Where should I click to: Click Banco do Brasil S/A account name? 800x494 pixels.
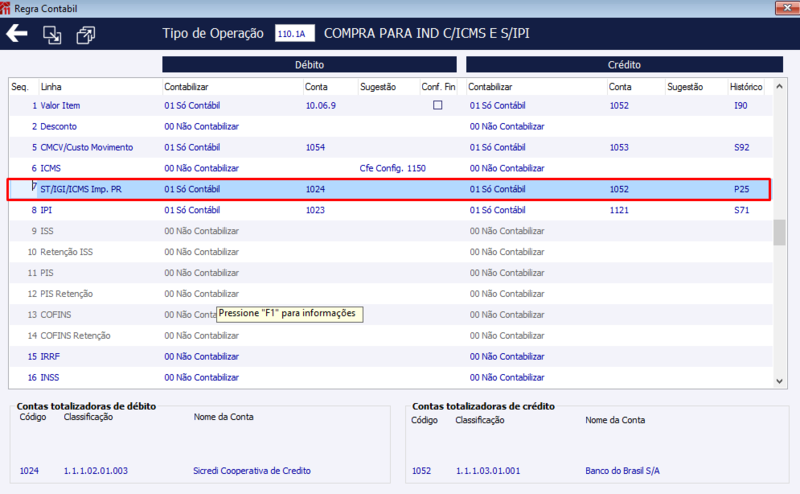click(622, 471)
